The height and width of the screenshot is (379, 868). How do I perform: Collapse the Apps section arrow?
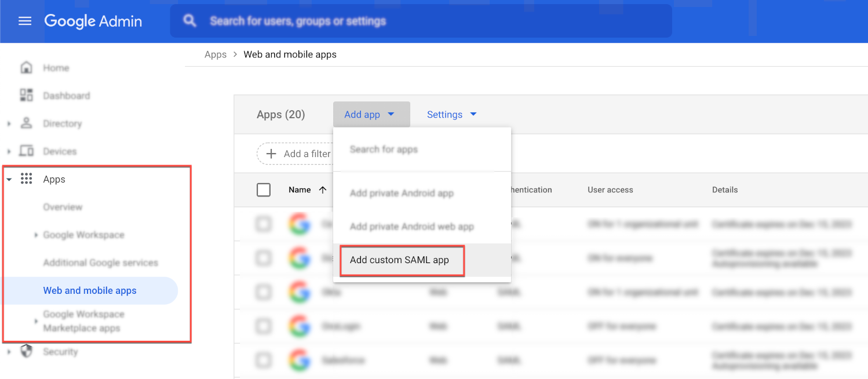pyautogui.click(x=9, y=180)
